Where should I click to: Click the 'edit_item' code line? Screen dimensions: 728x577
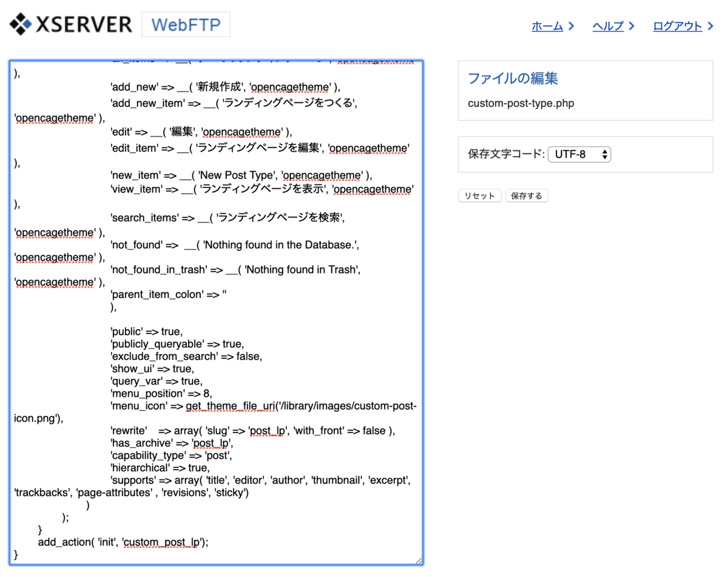tap(260, 147)
